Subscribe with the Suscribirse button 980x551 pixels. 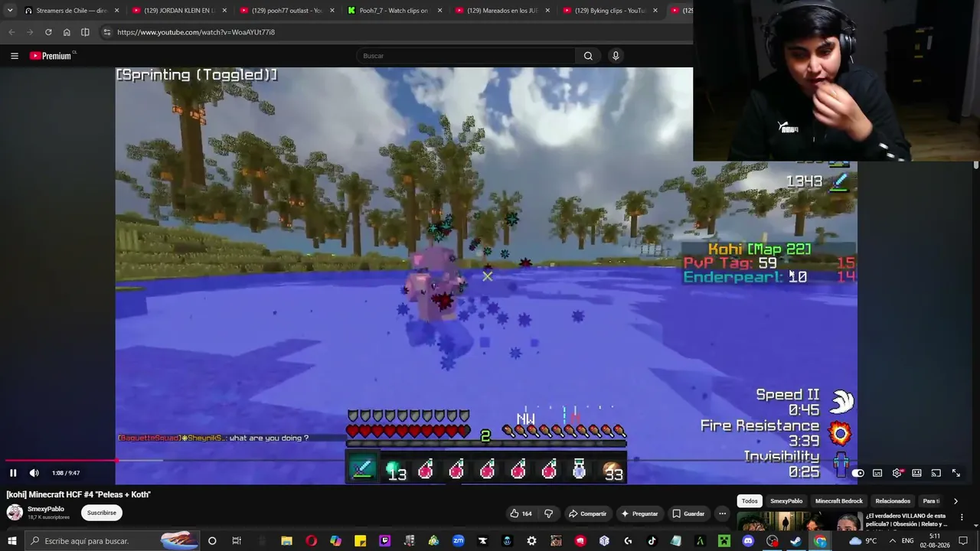tap(102, 513)
